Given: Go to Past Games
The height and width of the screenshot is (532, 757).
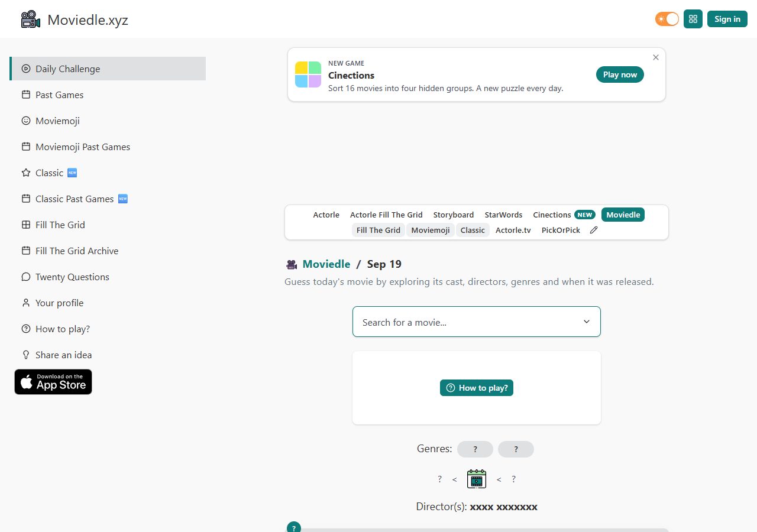Looking at the screenshot, I should pyautogui.click(x=108, y=95).
